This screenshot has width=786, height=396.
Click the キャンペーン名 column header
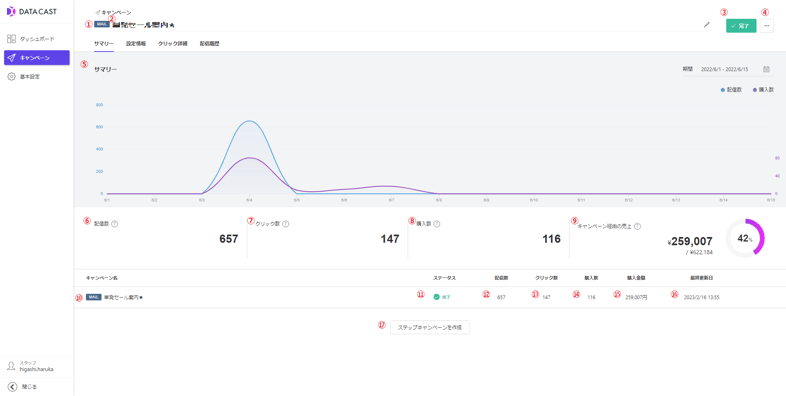point(102,278)
